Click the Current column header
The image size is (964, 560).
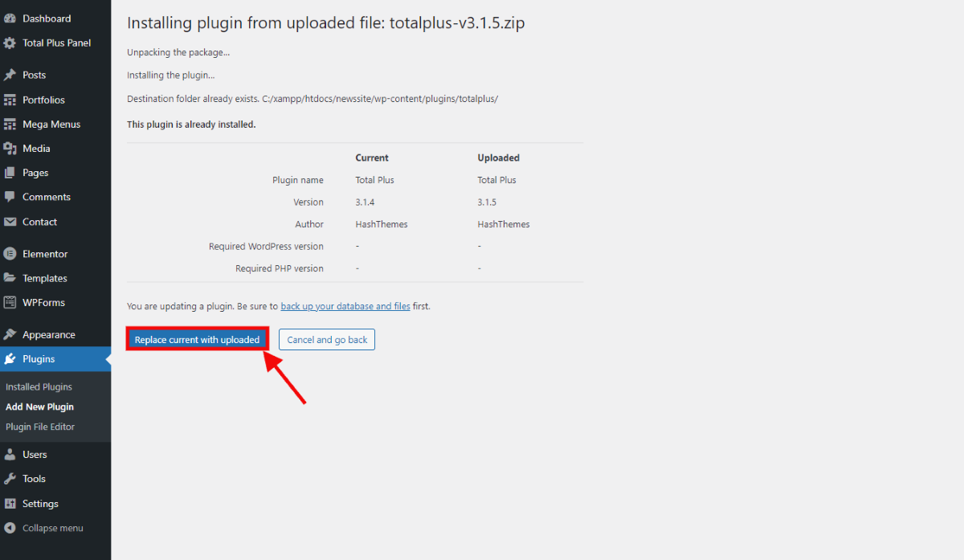point(372,157)
